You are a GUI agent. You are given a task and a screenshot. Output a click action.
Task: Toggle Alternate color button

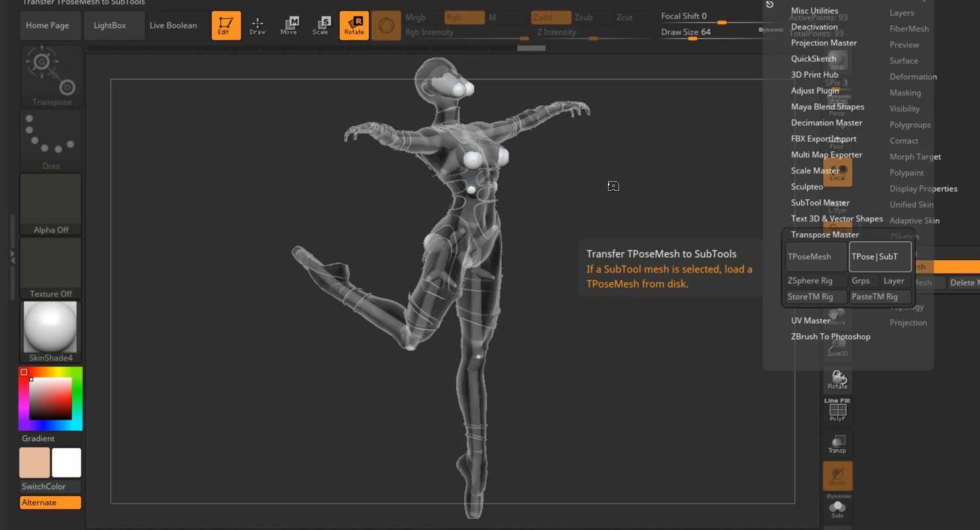(51, 502)
